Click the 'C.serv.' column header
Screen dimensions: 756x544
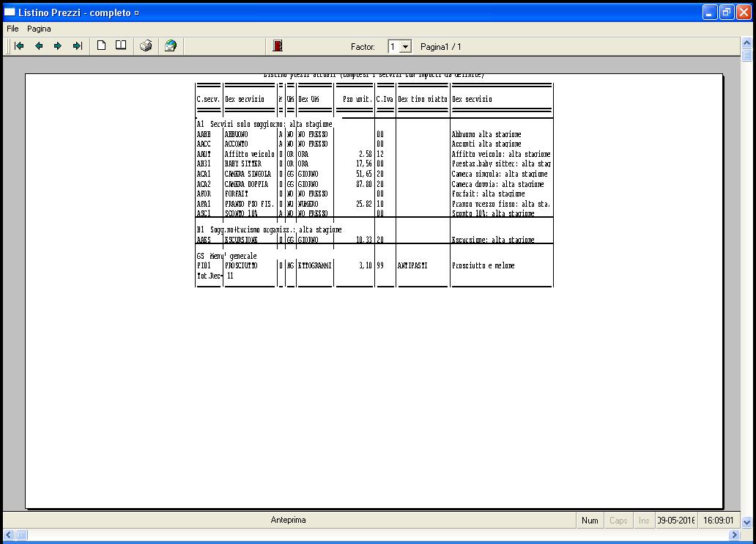(208, 99)
